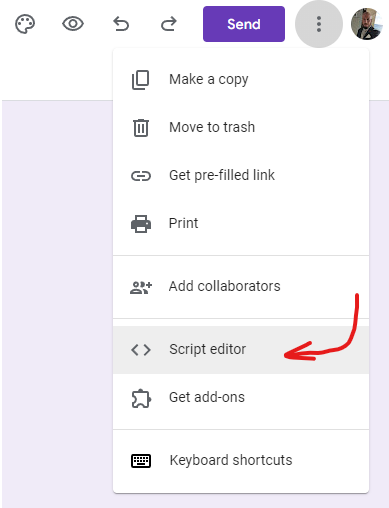Click the trash can icon
This screenshot has width=389, height=508.
[x=141, y=128]
